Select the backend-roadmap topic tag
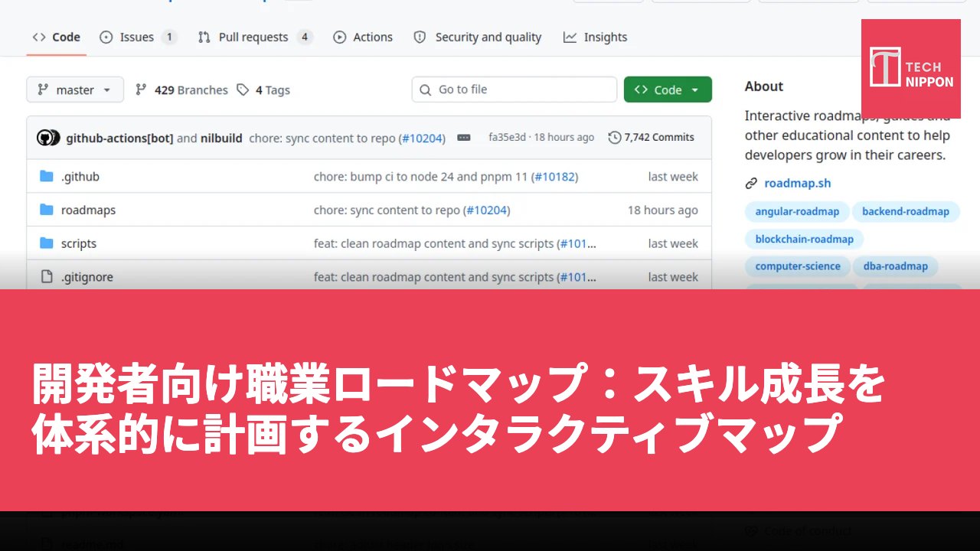Image resolution: width=980 pixels, height=551 pixels. [x=906, y=212]
